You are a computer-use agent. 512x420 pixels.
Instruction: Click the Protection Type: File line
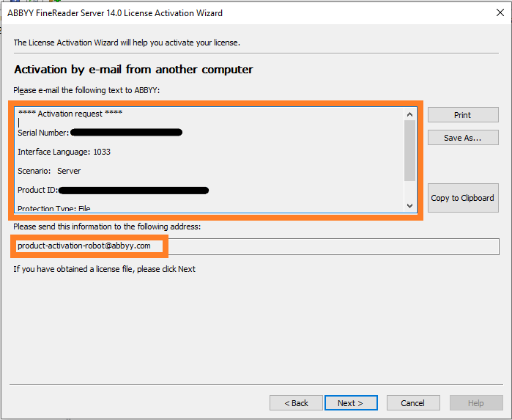coord(54,208)
